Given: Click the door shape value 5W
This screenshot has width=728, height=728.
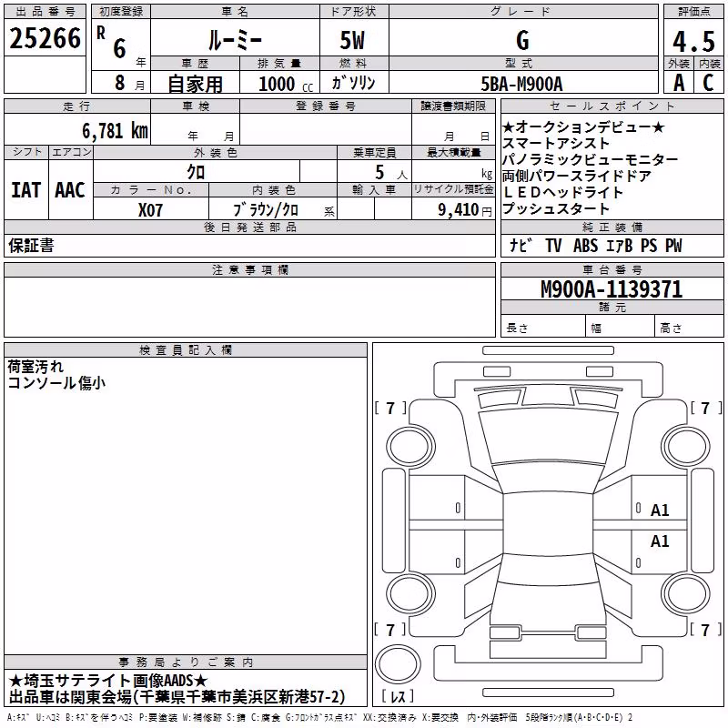Looking at the screenshot, I should click(353, 41).
